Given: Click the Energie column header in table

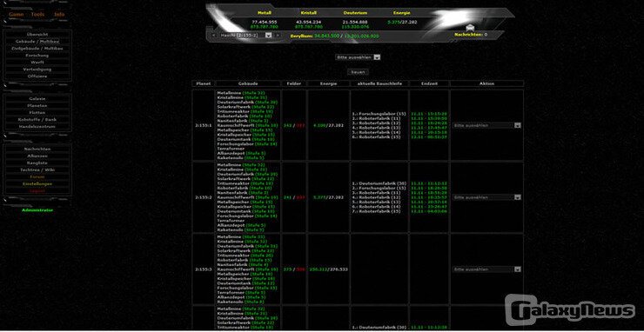Looking at the screenshot, I should (329, 83).
